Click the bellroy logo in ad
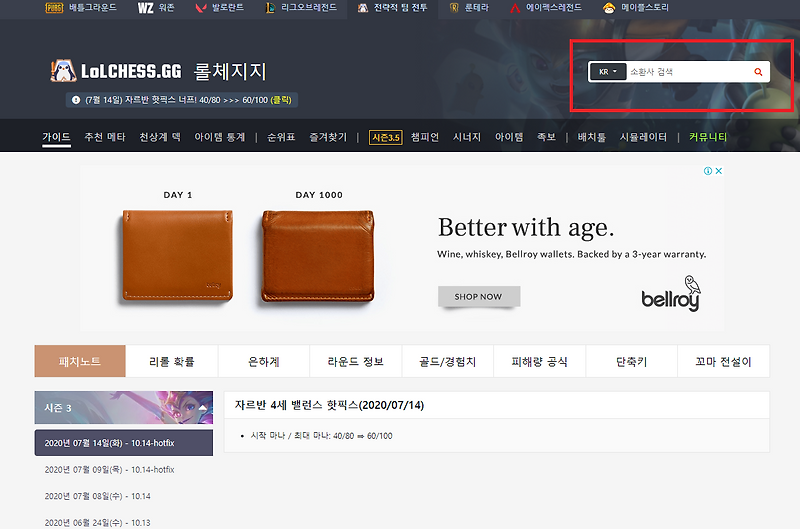Screen dimensions: 800x529 (x=670, y=294)
